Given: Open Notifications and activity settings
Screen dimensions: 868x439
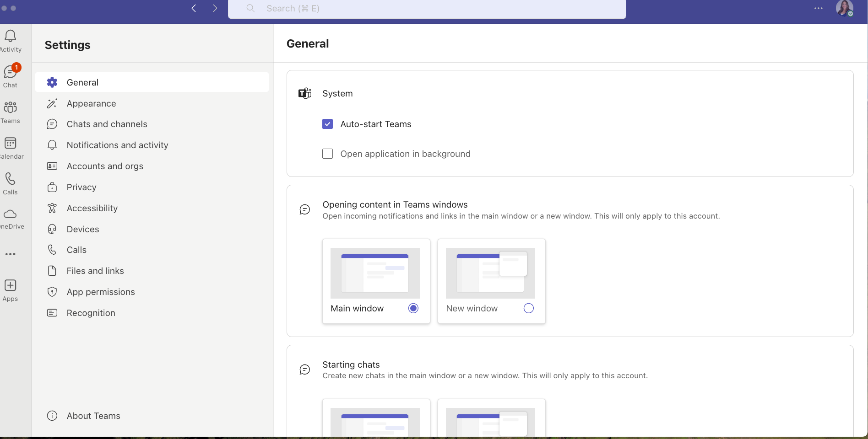Looking at the screenshot, I should pos(152,145).
